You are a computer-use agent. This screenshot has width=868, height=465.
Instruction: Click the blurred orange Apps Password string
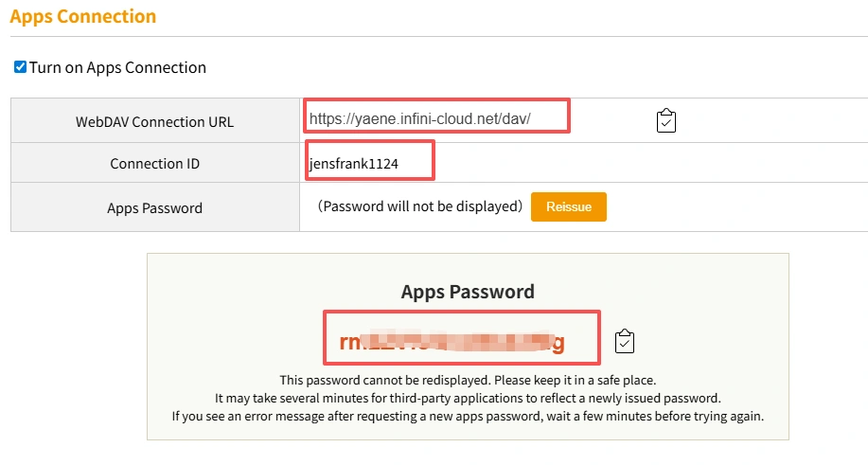coord(452,342)
